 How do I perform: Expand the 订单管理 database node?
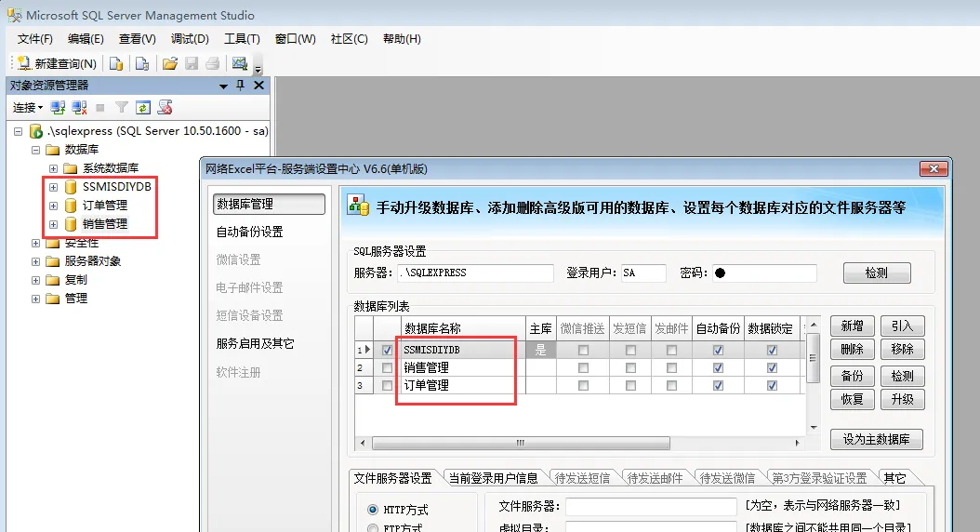pyautogui.click(x=53, y=206)
